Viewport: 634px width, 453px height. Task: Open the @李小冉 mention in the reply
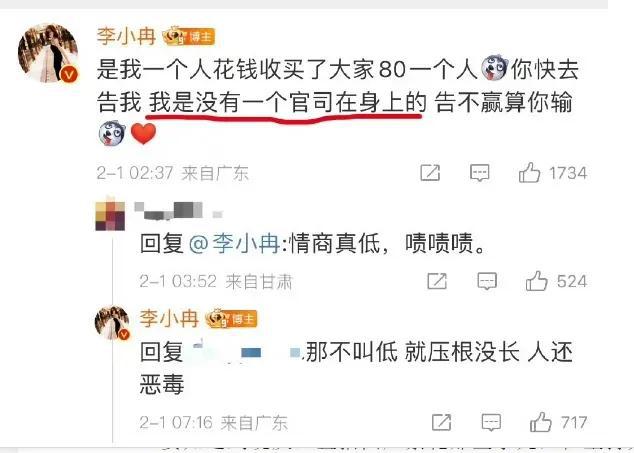tap(234, 243)
